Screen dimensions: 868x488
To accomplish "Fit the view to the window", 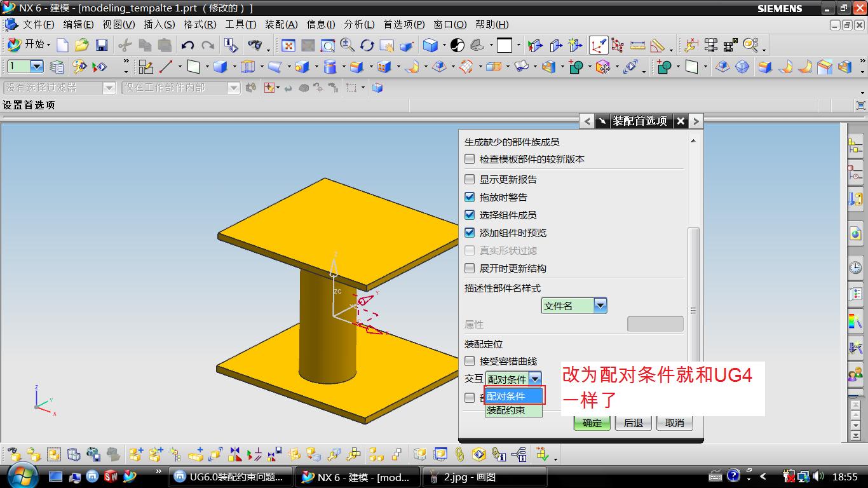I will pyautogui.click(x=288, y=45).
